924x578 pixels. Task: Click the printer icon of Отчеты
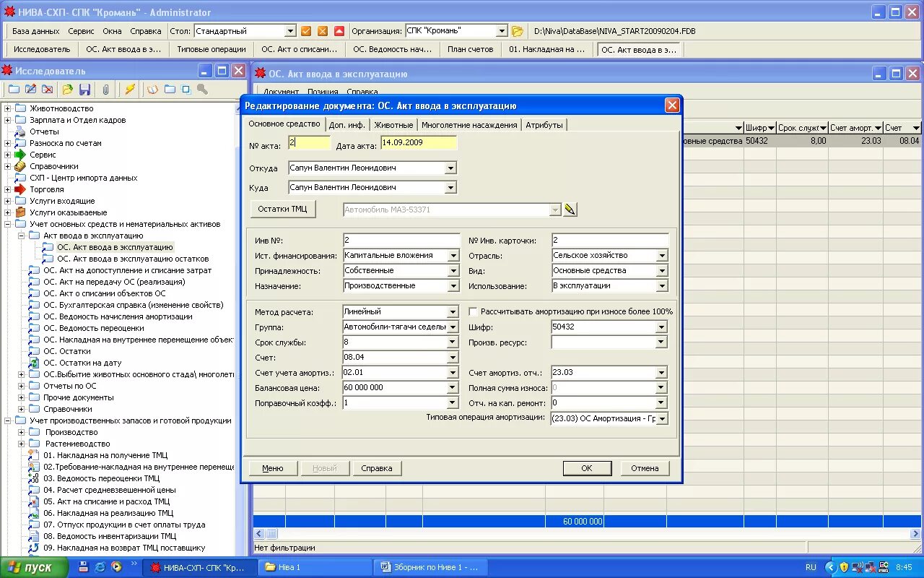[20, 131]
